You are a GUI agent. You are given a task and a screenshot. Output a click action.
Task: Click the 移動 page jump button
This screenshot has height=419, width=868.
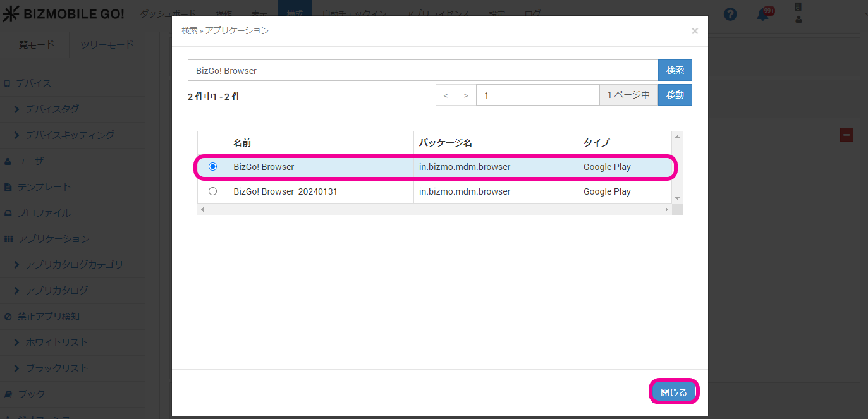tap(675, 95)
